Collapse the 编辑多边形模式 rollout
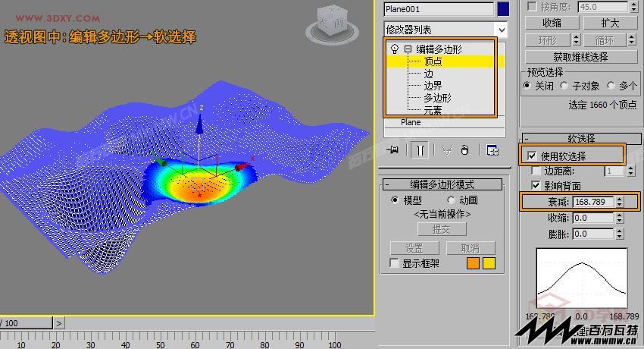The width and height of the screenshot is (644, 349). click(387, 184)
